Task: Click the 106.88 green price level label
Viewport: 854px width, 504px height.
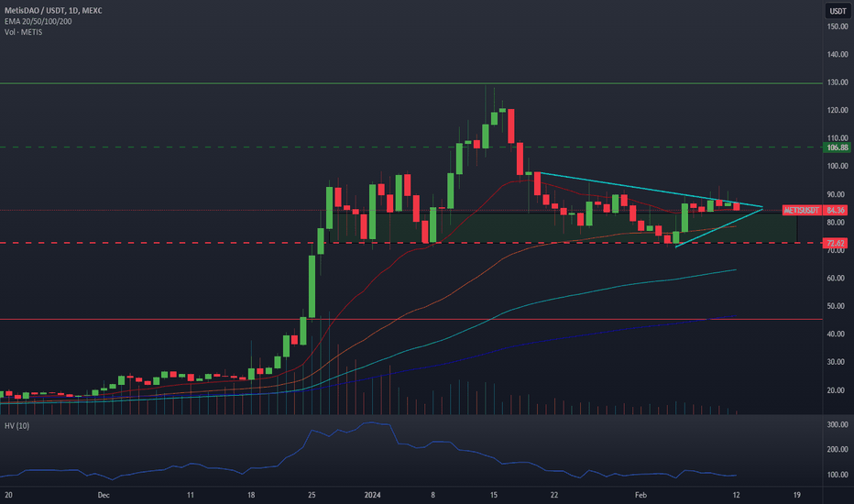Action: pos(838,148)
